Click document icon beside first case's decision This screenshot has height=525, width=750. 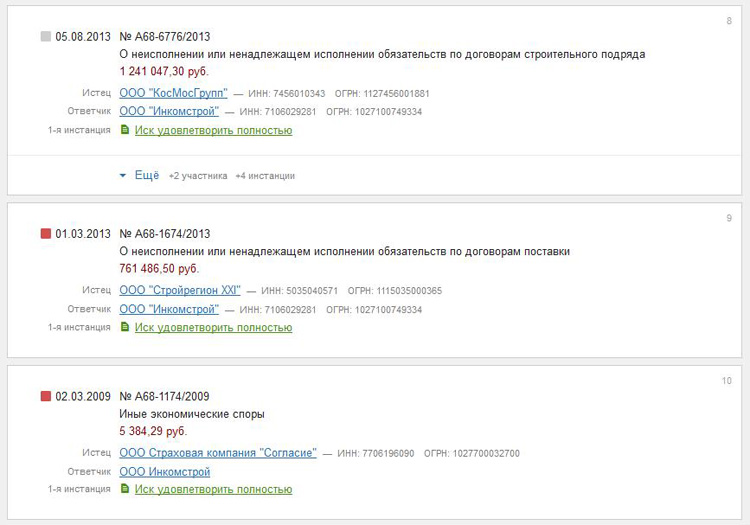point(125,130)
